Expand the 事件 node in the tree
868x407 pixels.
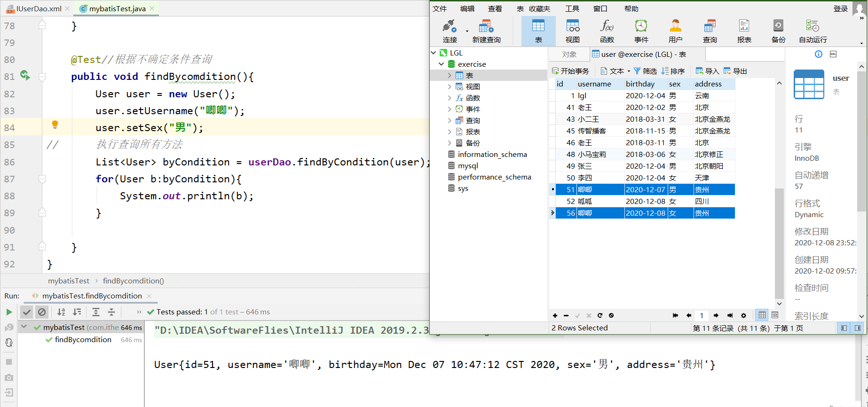[x=450, y=109]
